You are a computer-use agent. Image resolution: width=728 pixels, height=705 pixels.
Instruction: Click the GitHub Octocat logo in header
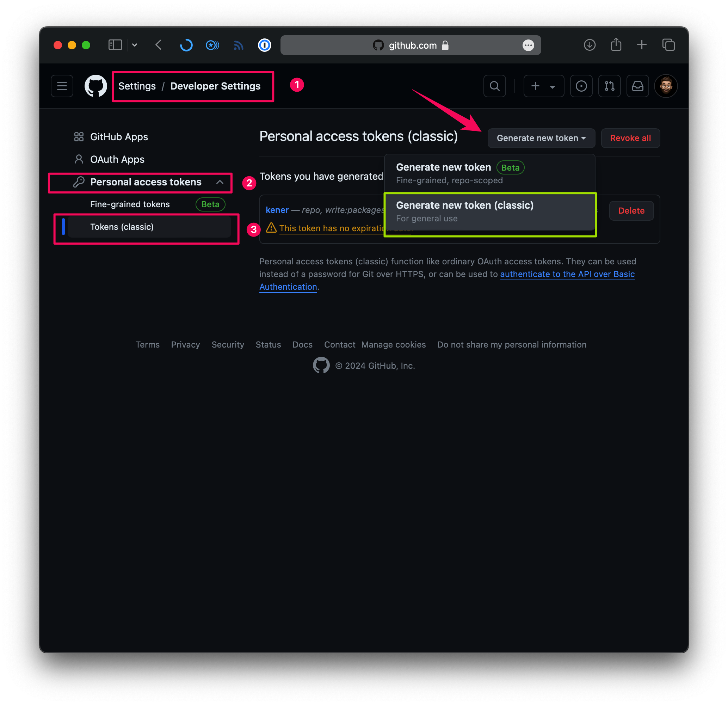(96, 86)
